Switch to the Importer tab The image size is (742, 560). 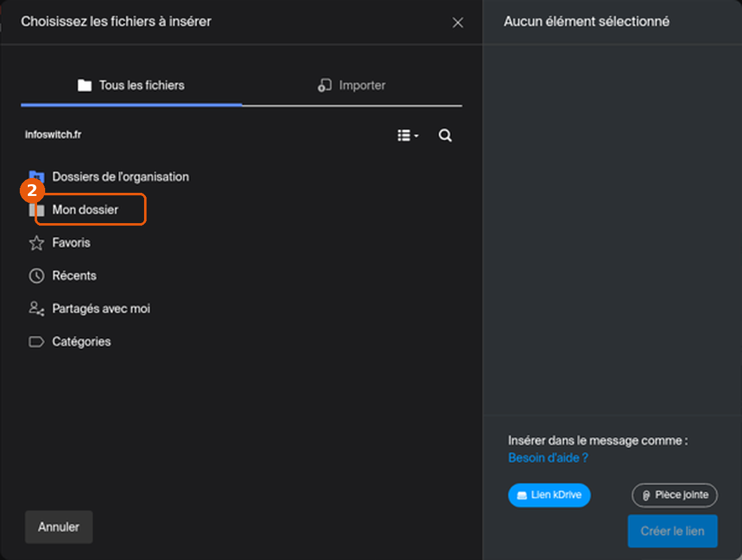tap(352, 85)
